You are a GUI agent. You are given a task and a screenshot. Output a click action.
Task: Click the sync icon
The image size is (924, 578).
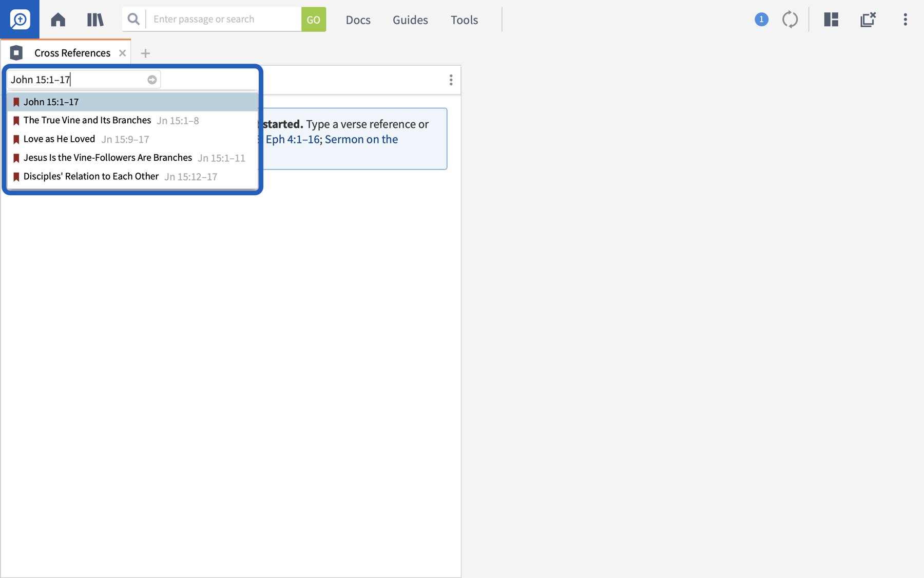point(791,20)
